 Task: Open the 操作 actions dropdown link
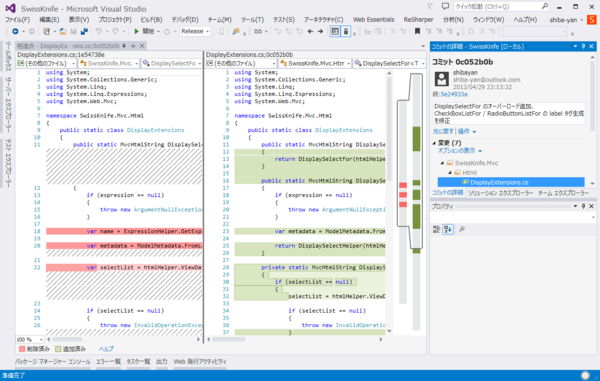coord(467,131)
